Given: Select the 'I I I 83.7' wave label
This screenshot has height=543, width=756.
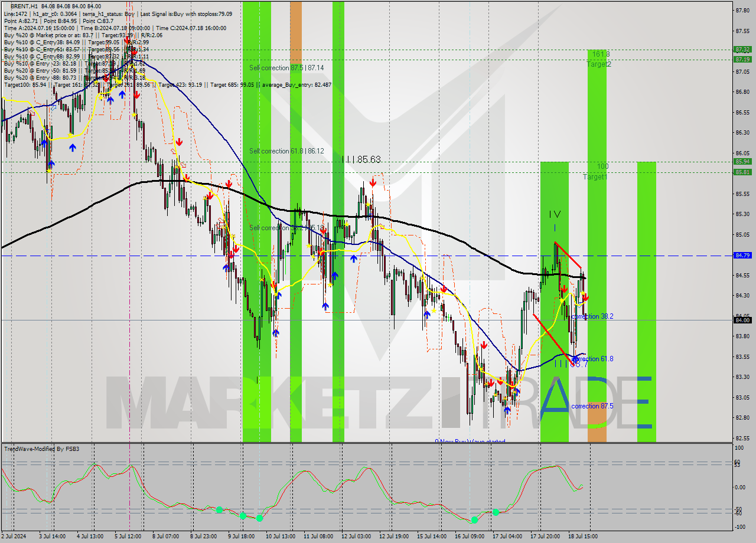Looking at the screenshot, I should [571, 364].
